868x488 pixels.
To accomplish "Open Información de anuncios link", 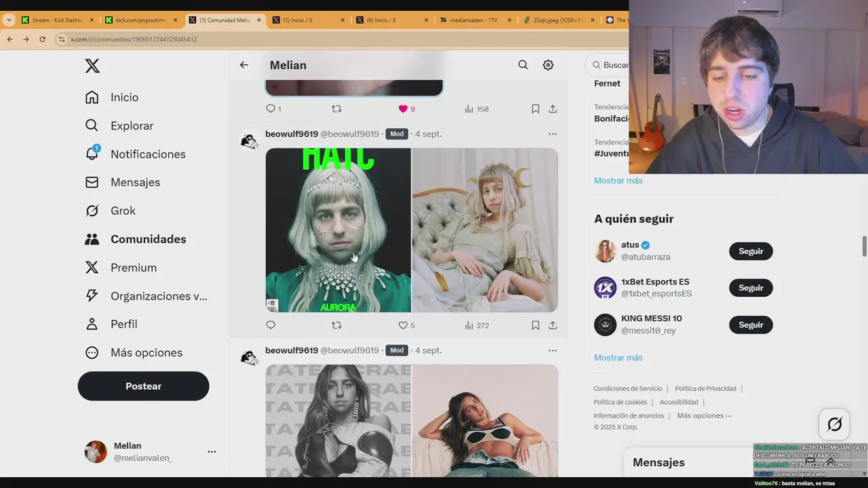I will 629,415.
